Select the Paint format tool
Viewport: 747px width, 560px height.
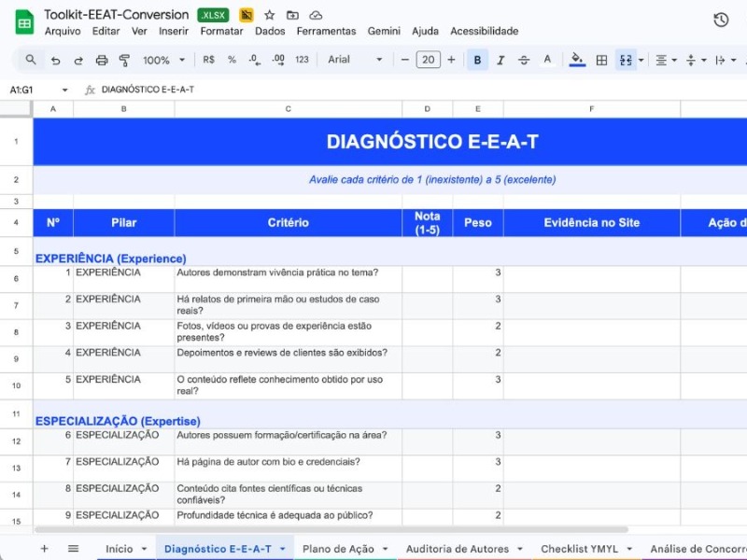tap(125, 60)
